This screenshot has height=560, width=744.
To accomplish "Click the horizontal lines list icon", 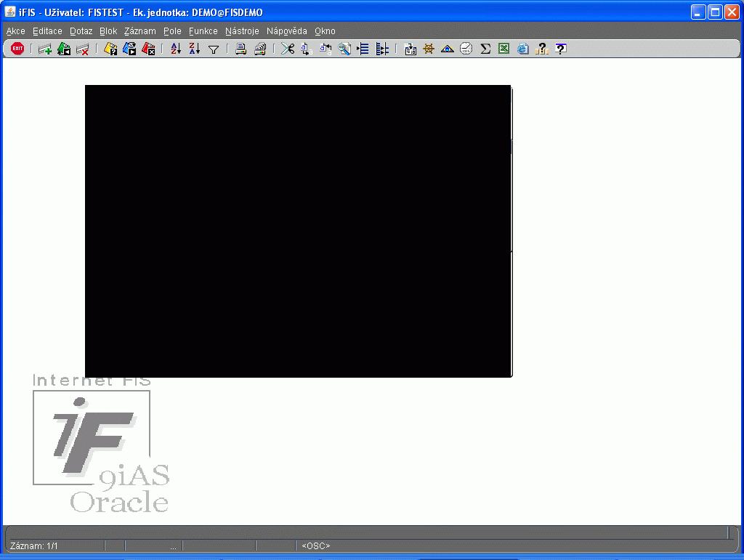I will (x=363, y=49).
